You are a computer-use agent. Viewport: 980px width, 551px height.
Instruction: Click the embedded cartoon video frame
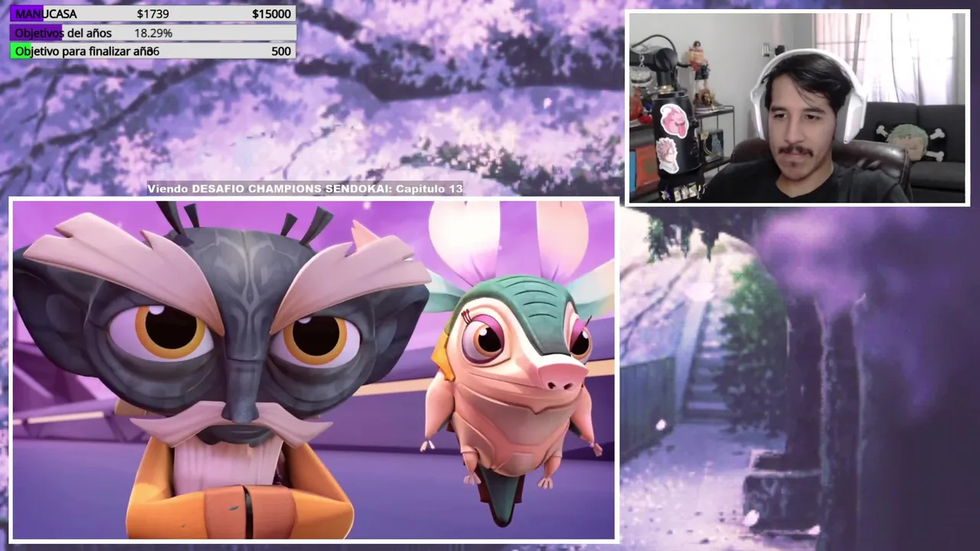314,370
